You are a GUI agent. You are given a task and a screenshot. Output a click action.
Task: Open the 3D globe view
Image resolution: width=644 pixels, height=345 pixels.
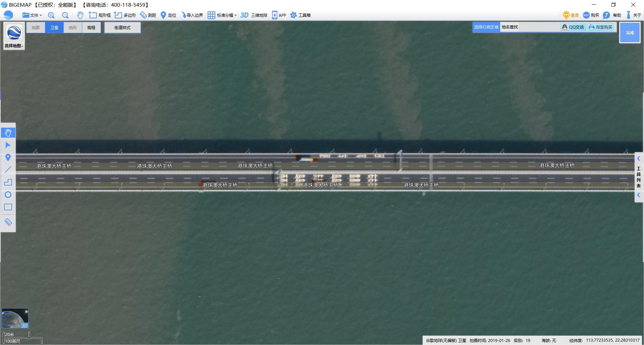click(x=254, y=15)
